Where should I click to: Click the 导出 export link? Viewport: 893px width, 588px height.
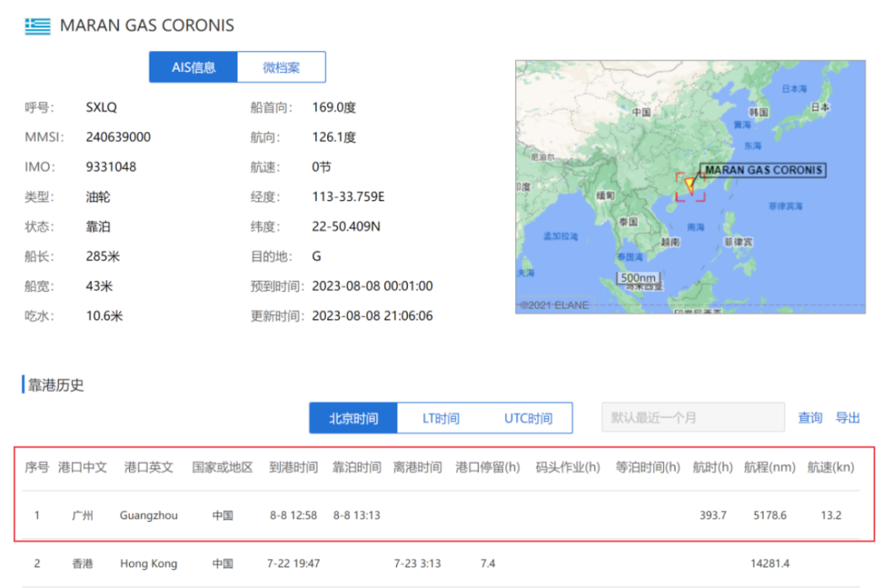click(x=848, y=418)
